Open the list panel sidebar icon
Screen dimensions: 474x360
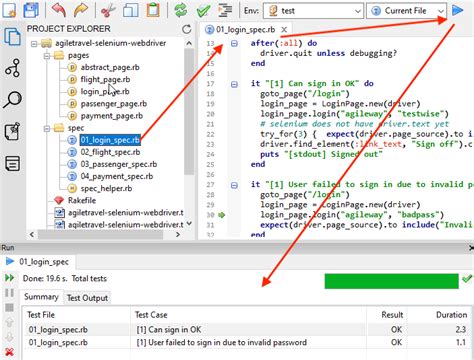(x=13, y=163)
